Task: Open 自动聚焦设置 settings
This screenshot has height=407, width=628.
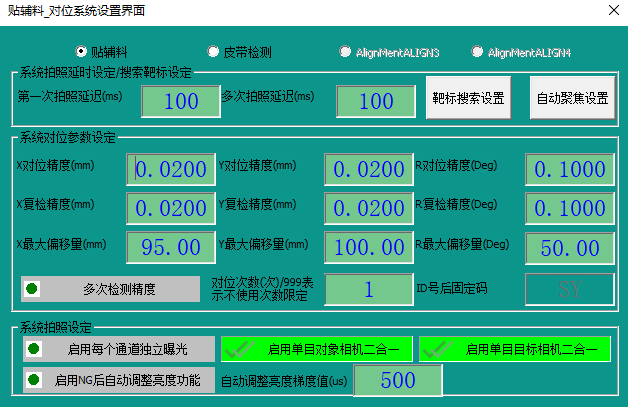Action: (x=572, y=99)
